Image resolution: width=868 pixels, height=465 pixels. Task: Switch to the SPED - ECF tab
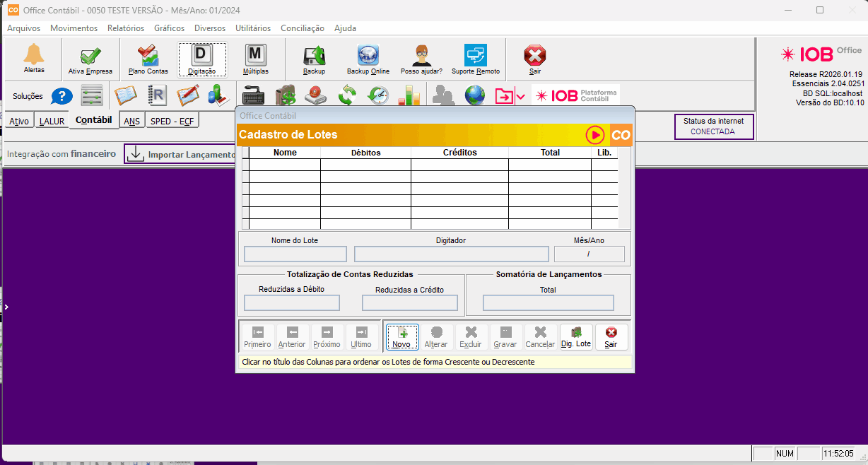pyautogui.click(x=172, y=121)
